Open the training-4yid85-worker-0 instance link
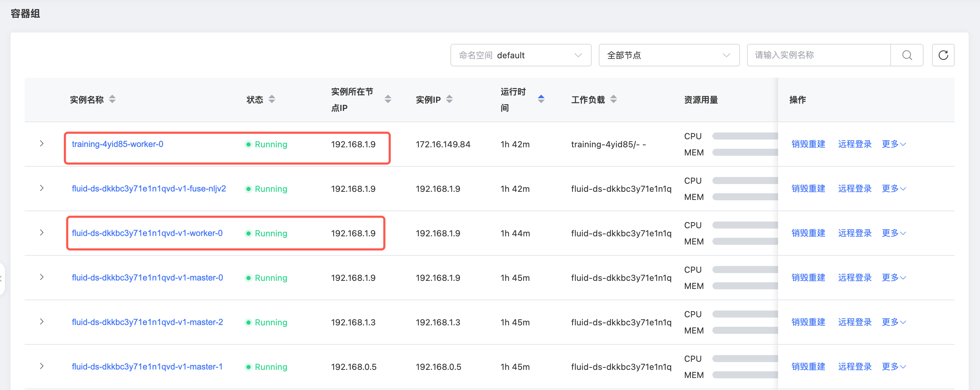 117,144
